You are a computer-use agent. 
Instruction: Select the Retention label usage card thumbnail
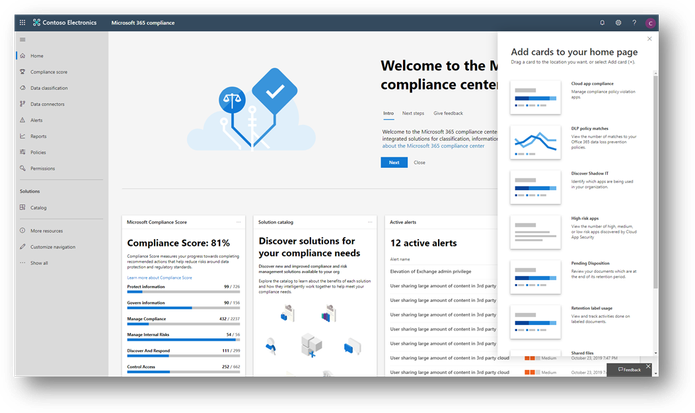point(535,322)
